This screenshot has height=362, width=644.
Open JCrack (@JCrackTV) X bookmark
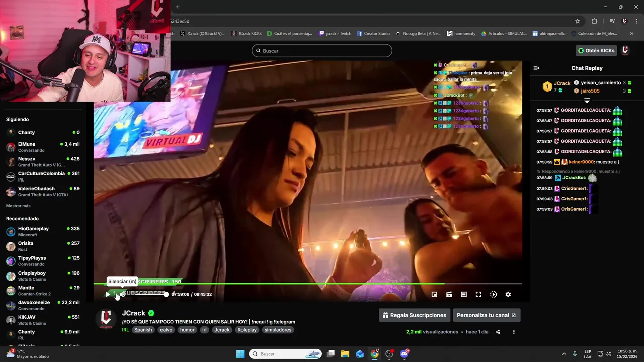202,34
